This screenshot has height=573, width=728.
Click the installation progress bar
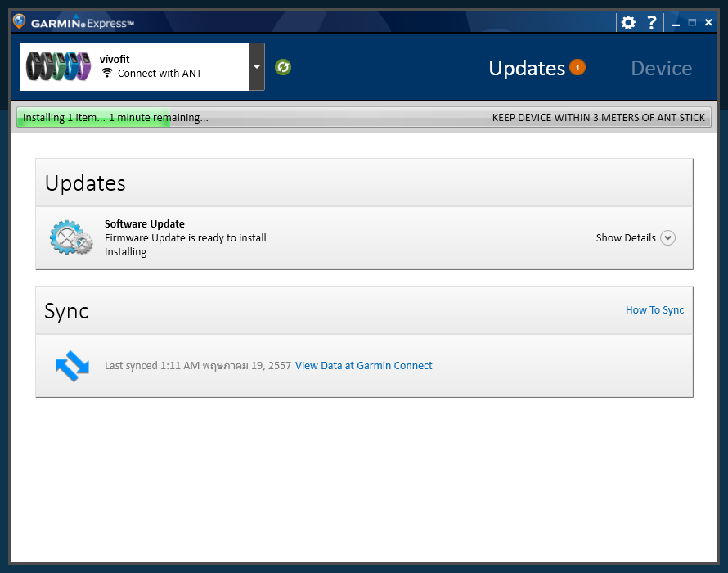363,118
